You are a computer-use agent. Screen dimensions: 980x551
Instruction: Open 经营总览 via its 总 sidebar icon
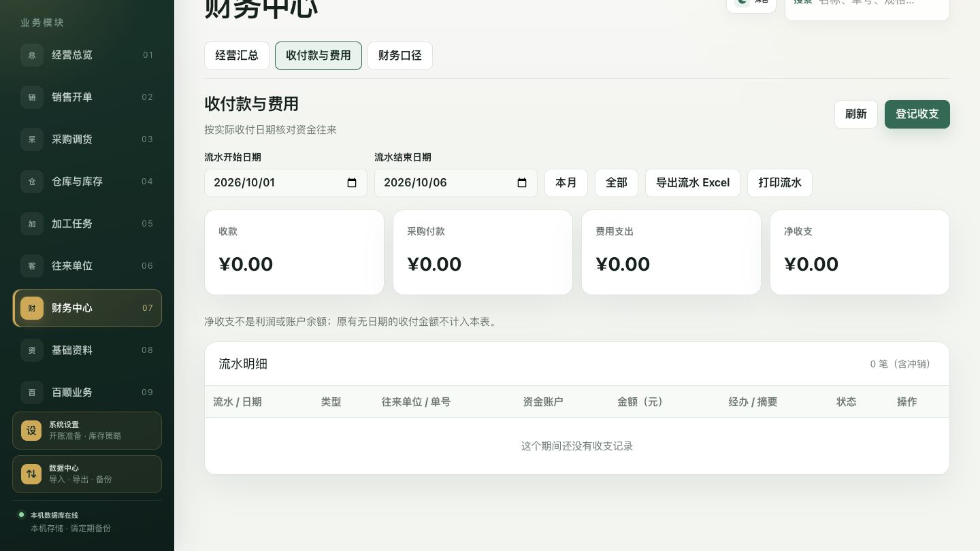click(32, 55)
